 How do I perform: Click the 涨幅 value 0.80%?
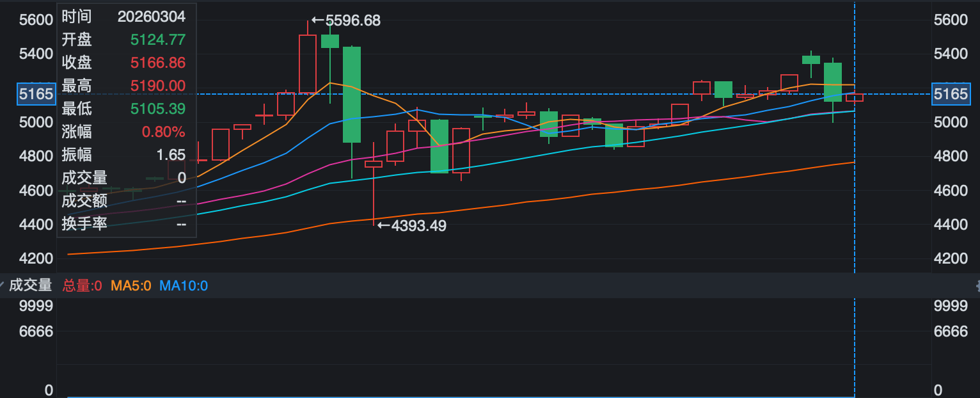point(163,132)
